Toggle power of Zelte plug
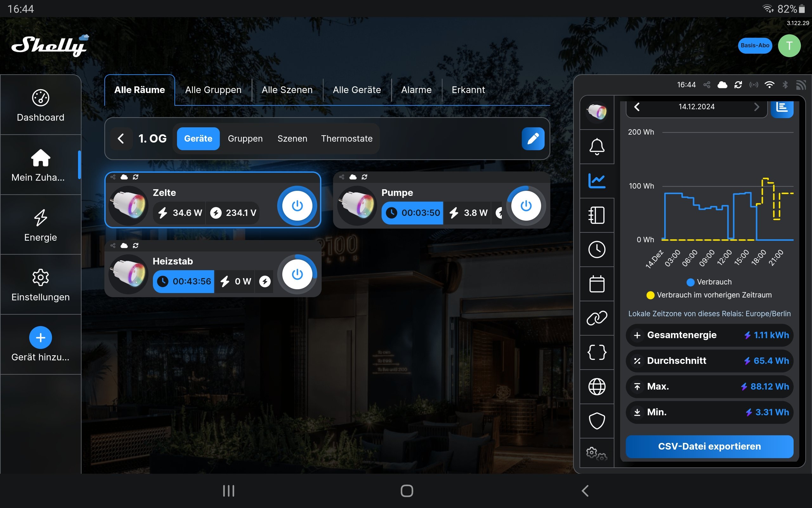 tap(297, 205)
